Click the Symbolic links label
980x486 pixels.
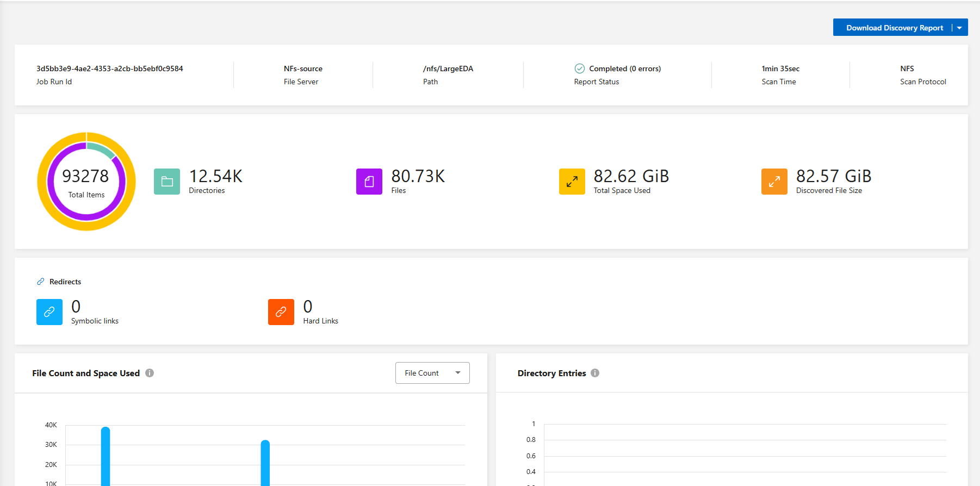[95, 321]
